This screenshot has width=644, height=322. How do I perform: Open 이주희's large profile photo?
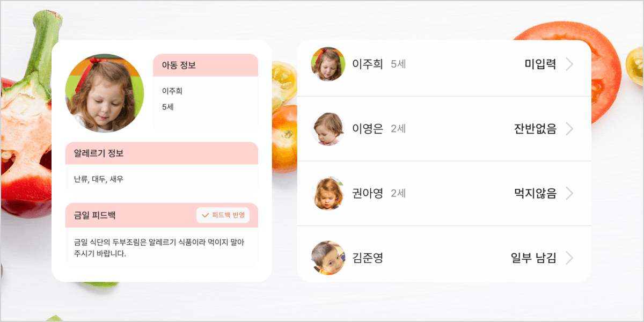click(105, 93)
